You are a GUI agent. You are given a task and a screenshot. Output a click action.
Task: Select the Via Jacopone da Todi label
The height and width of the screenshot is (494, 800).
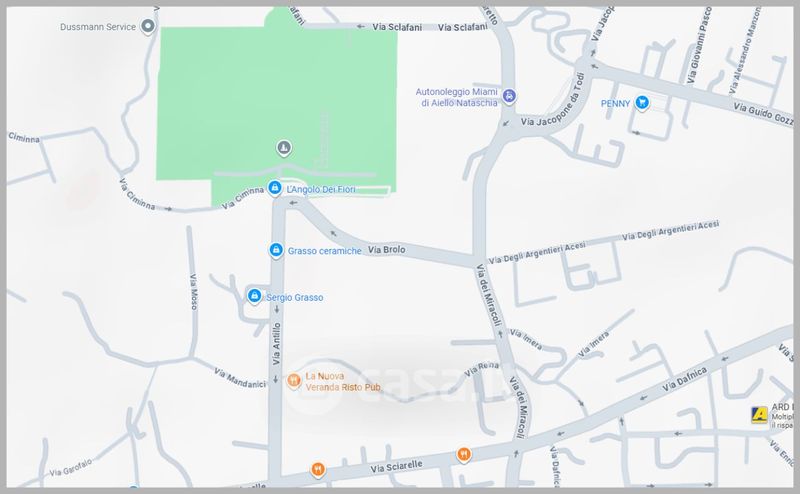(x=553, y=101)
